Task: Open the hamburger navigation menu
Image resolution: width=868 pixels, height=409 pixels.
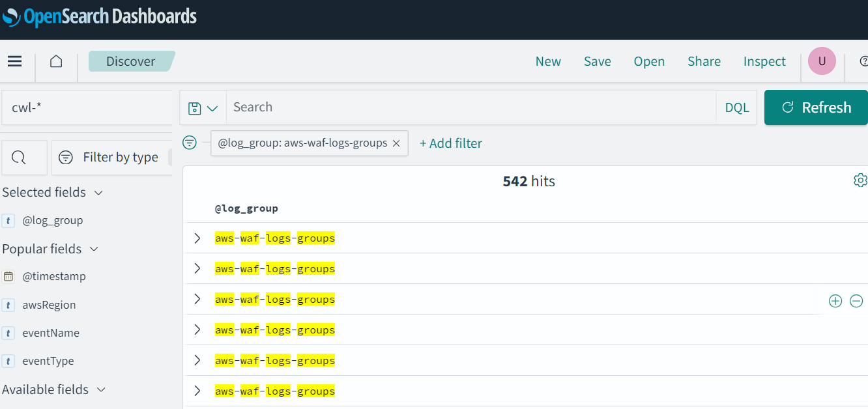Action: pyautogui.click(x=15, y=61)
